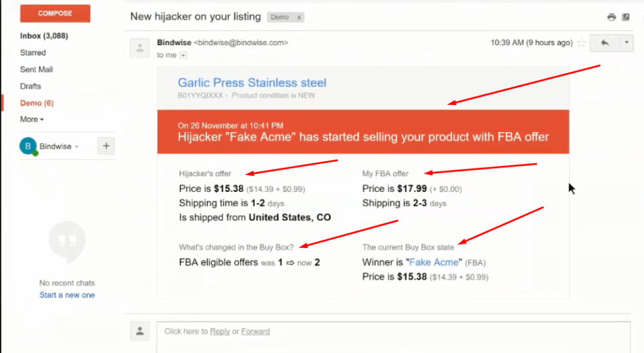The width and height of the screenshot is (644, 353).
Task: Remove the Demo label with its x
Action: 299,17
